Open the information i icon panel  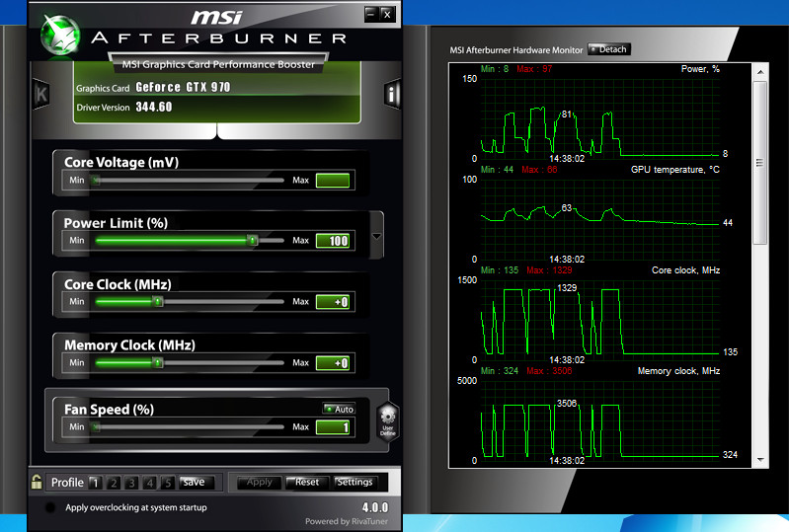392,95
